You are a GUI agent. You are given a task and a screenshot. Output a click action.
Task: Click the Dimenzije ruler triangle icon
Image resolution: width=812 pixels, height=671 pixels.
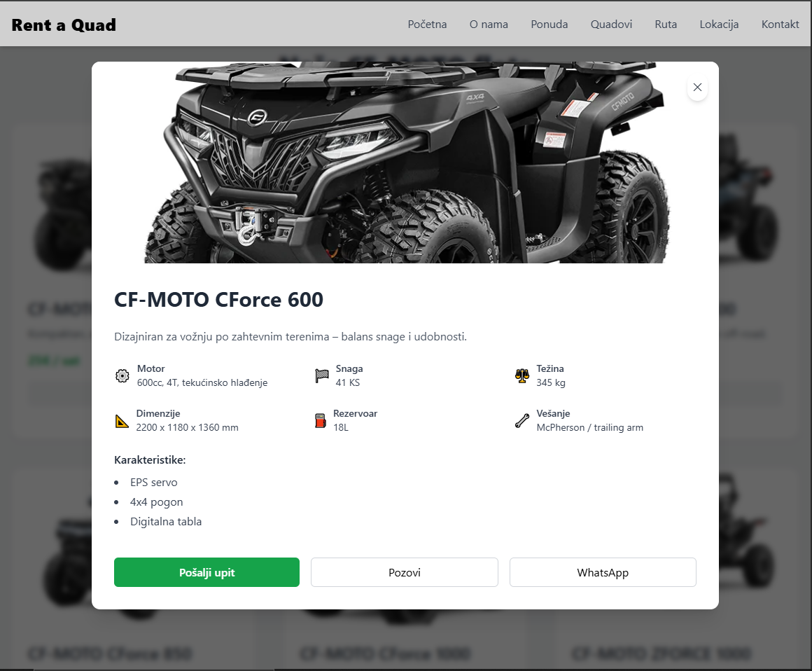[x=122, y=421]
